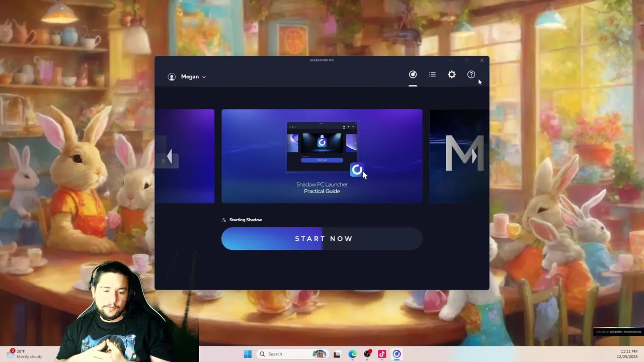Open the Windows Start menu
The height and width of the screenshot is (362, 644).
tap(248, 354)
